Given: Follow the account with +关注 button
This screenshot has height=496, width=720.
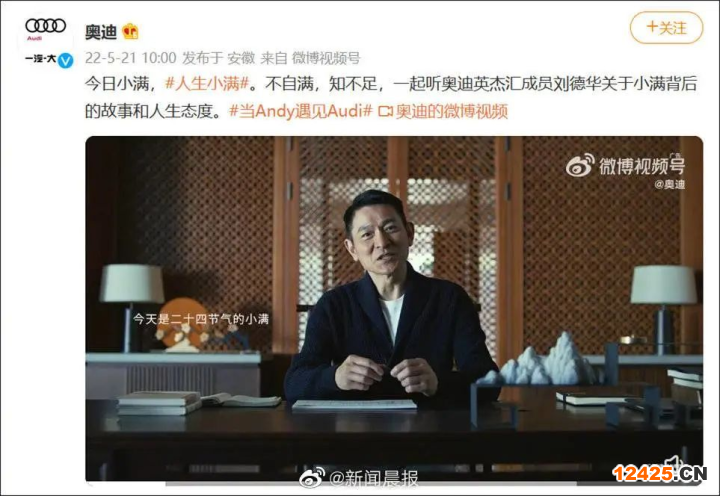Looking at the screenshot, I should point(666,28).
